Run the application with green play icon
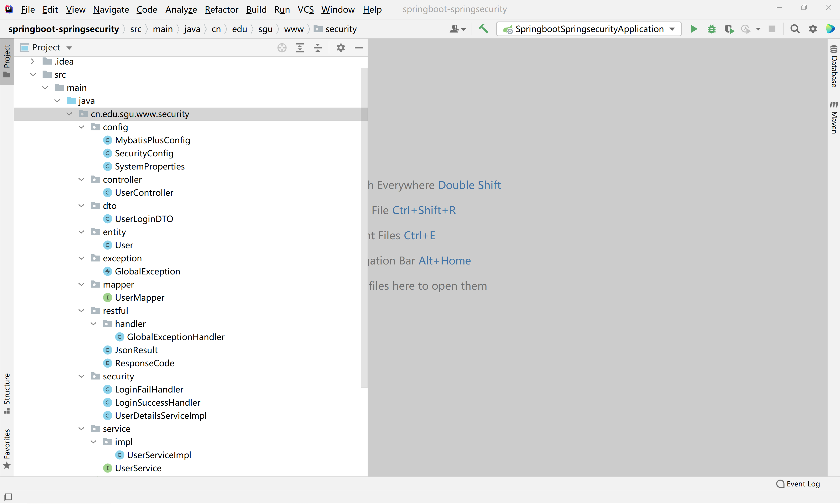 click(x=693, y=29)
